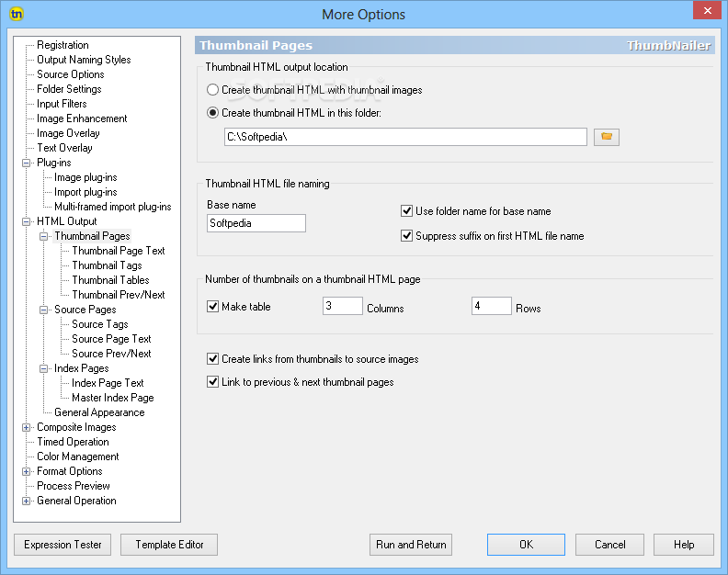Open Output Naming Styles in the tree
728x575 pixels.
coord(84,60)
